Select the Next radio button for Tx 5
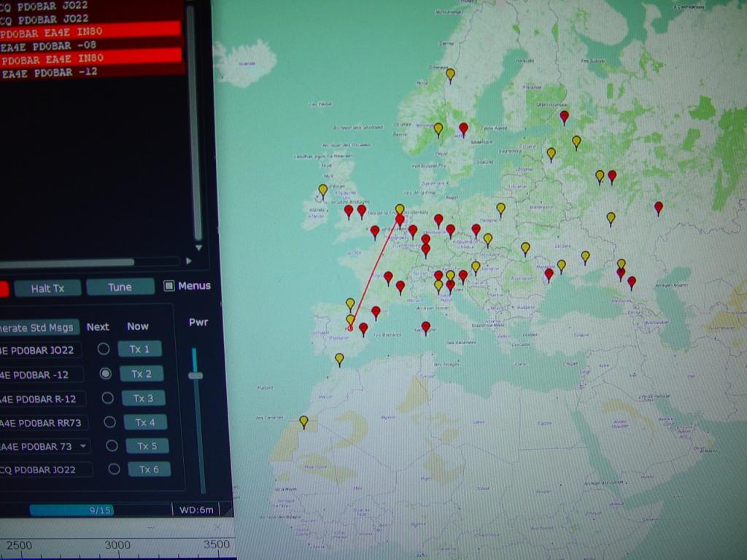The height and width of the screenshot is (560, 747). [x=112, y=446]
